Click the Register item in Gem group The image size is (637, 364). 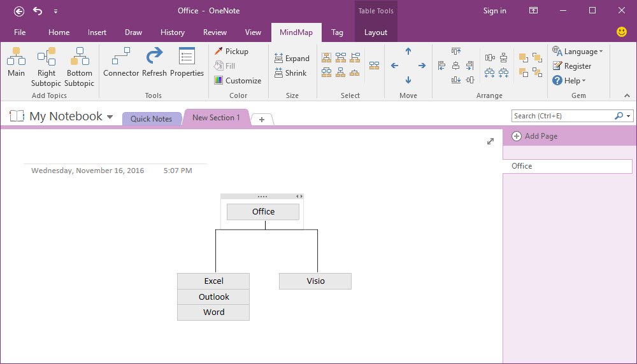[x=571, y=66]
